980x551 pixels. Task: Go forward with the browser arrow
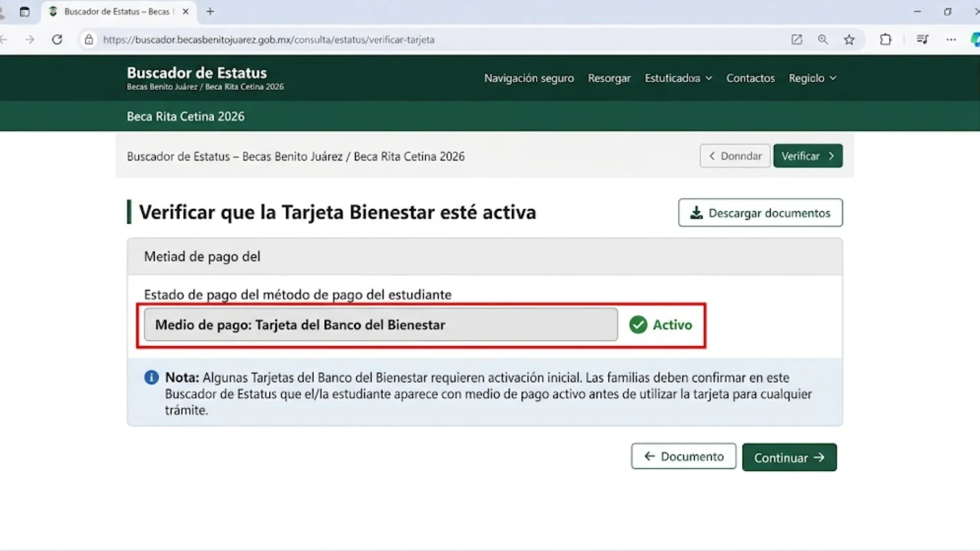30,39
